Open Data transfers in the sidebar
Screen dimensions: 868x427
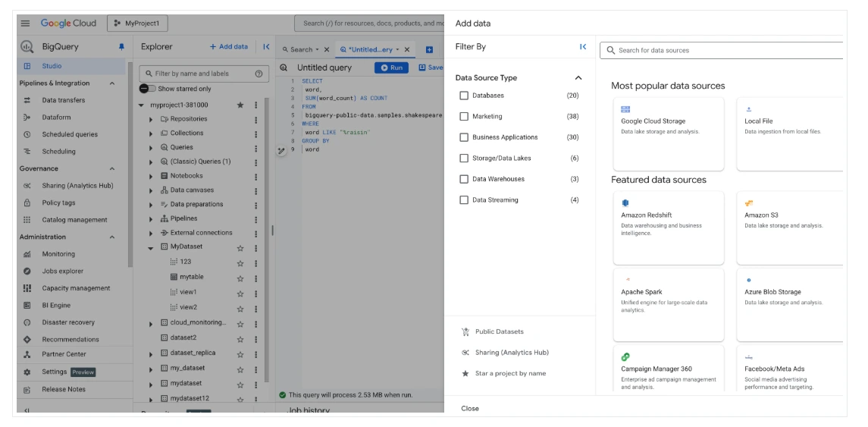64,100
